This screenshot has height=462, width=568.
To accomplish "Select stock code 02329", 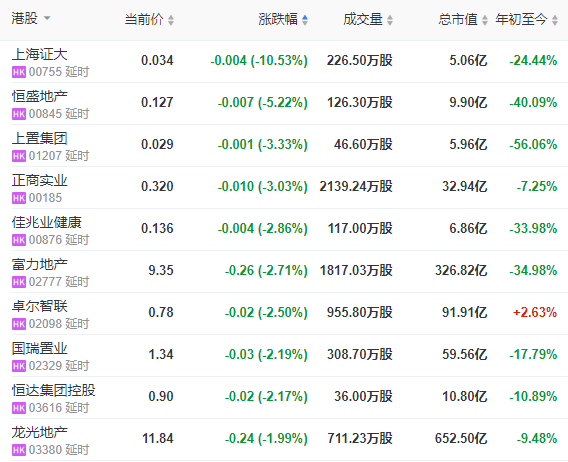I will click(45, 366).
